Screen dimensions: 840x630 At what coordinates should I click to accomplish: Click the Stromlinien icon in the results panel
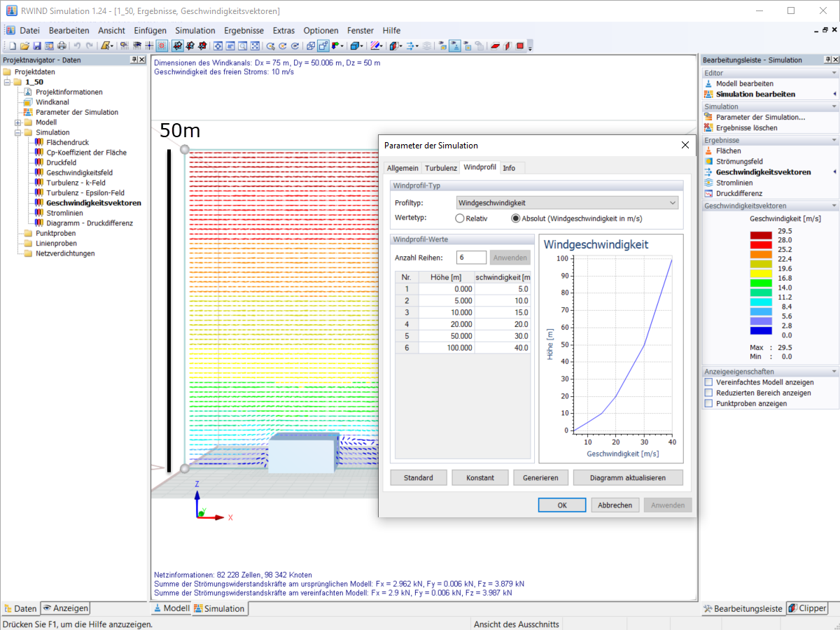[x=708, y=183]
